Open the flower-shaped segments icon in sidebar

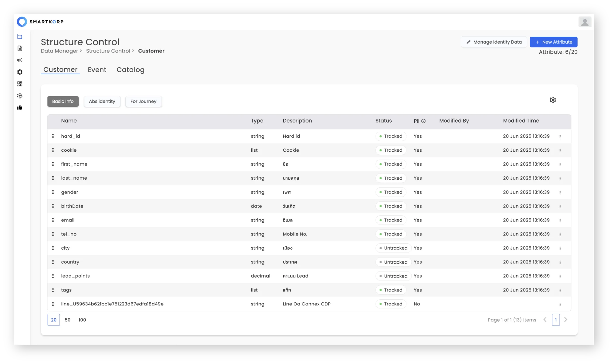[x=20, y=72]
